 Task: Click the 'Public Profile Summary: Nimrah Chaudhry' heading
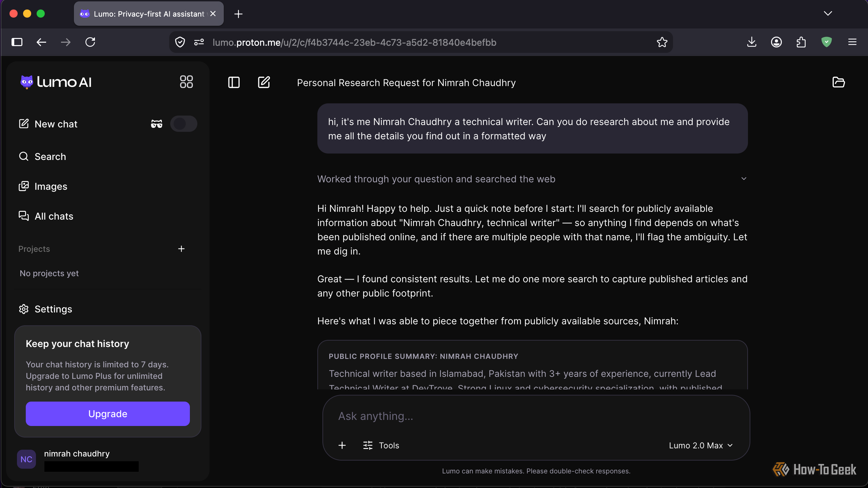[423, 357]
